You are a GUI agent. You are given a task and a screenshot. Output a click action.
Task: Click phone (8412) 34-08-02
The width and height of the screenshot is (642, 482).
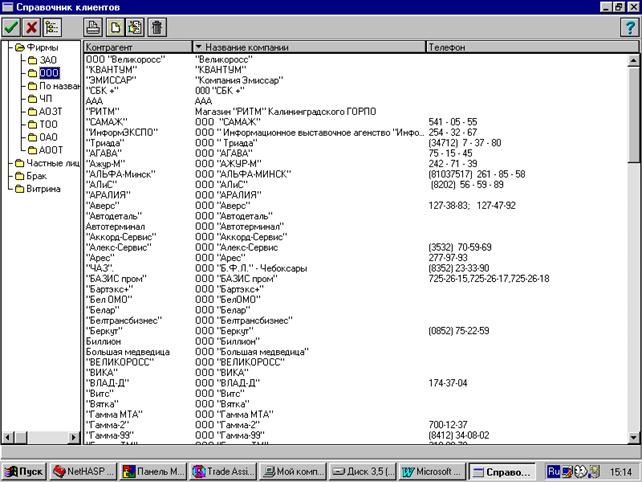click(459, 435)
